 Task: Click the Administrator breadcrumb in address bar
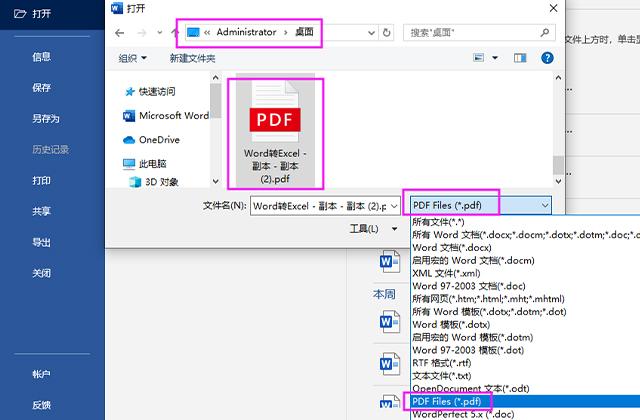[246, 32]
